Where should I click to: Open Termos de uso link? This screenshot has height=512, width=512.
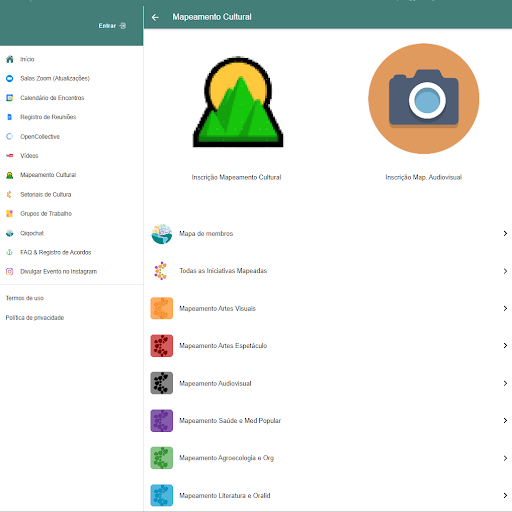[25, 298]
